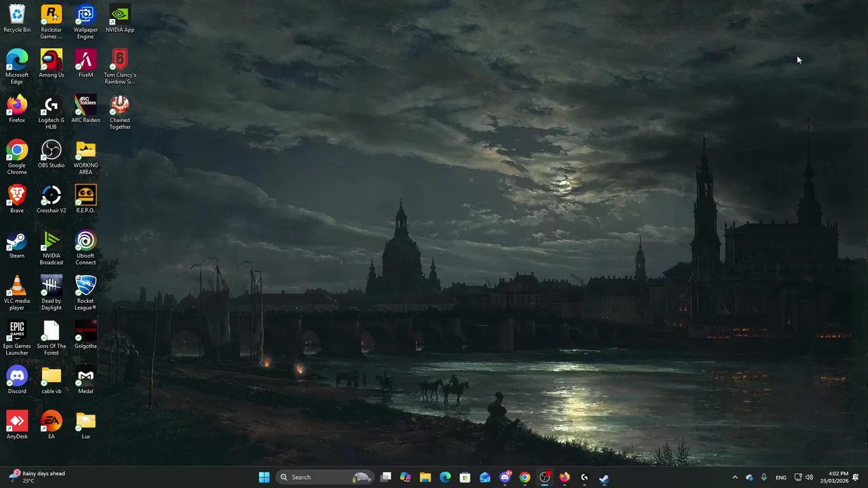Viewport: 868px width, 488px height.
Task: Switch to Firefox in the taskbar
Action: [564, 477]
